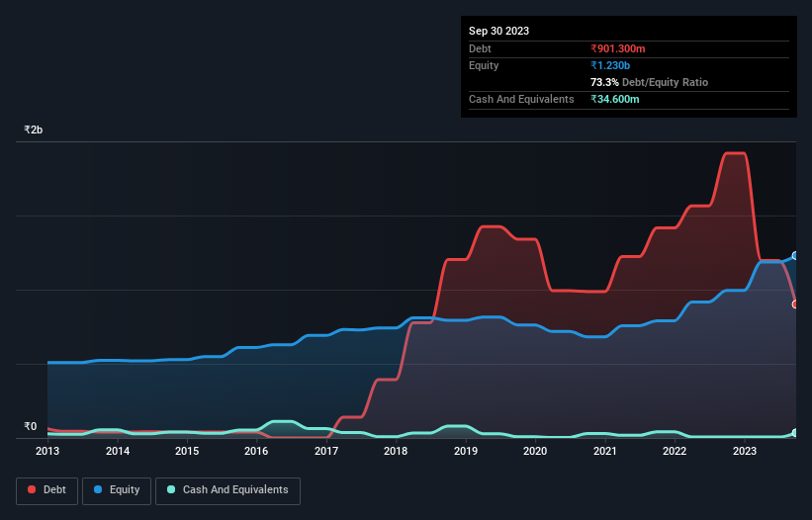This screenshot has width=812, height=520.
Task: Click the 2023 x-axis label
Action: (x=745, y=451)
